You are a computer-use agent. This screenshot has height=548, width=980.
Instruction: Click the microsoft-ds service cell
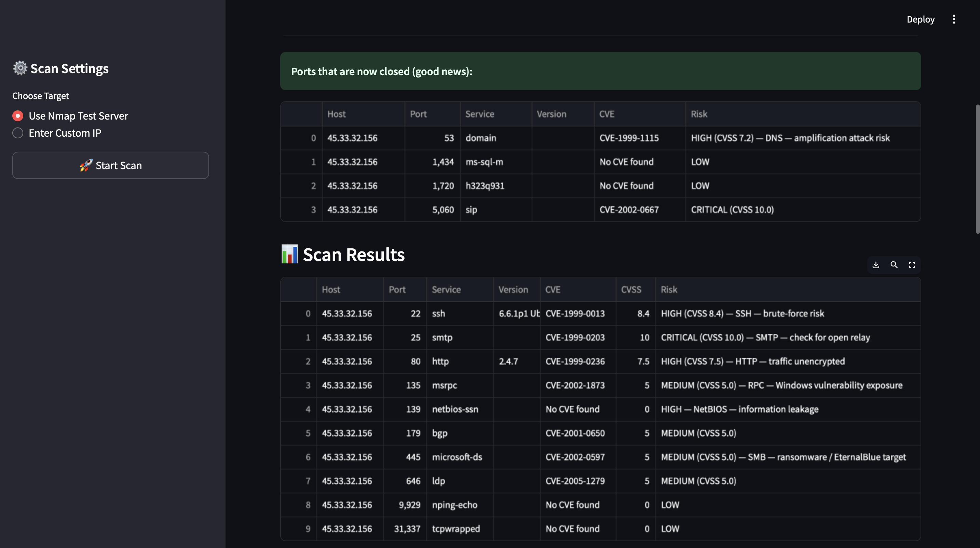pos(460,457)
